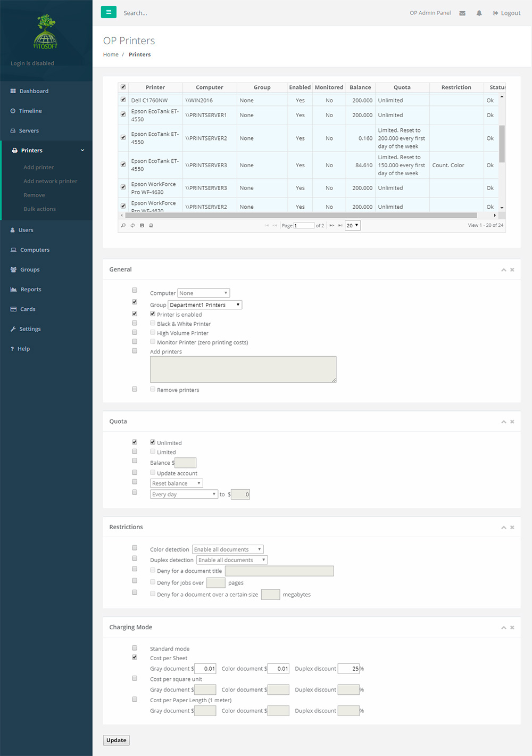Image resolution: width=532 pixels, height=756 pixels.
Task: Click the refresh icon below printer table
Action: tap(132, 226)
